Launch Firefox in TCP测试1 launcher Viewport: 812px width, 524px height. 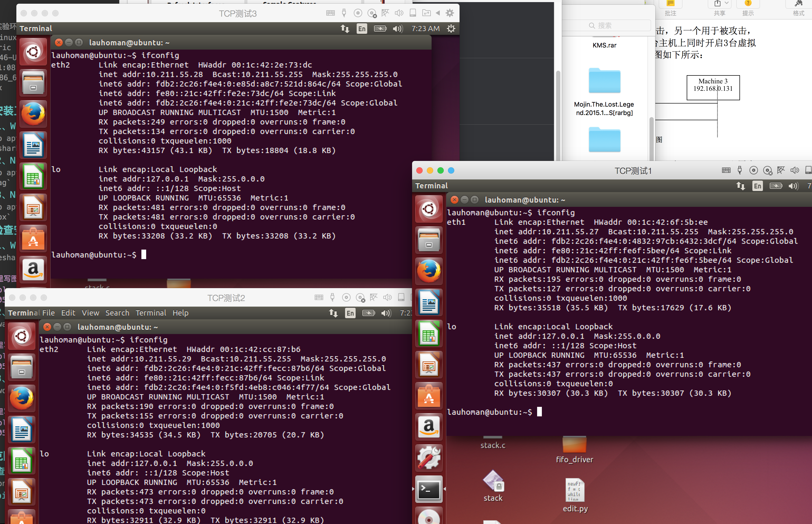429,271
